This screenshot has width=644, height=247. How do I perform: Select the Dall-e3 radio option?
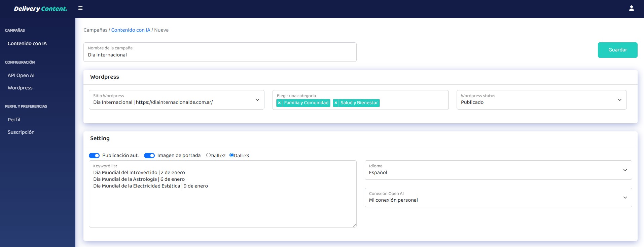pos(231,155)
